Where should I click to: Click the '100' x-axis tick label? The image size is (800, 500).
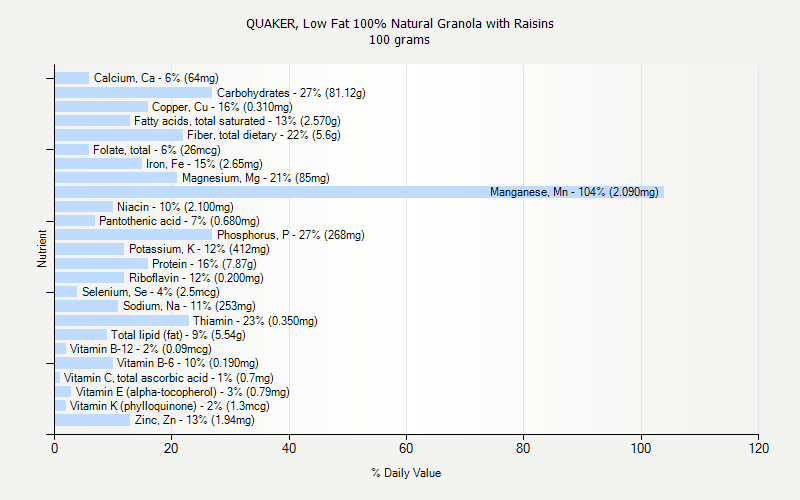click(641, 448)
